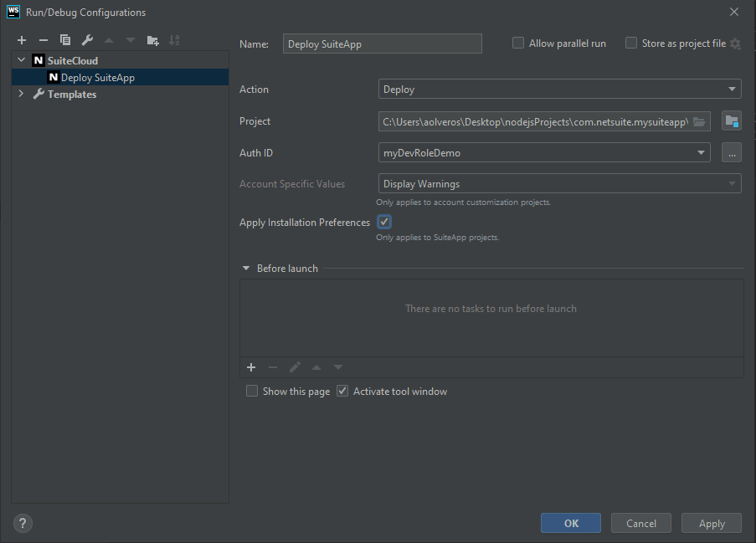Screen dimensions: 756x543
Task: Click the Cancel button
Action: coord(640,523)
